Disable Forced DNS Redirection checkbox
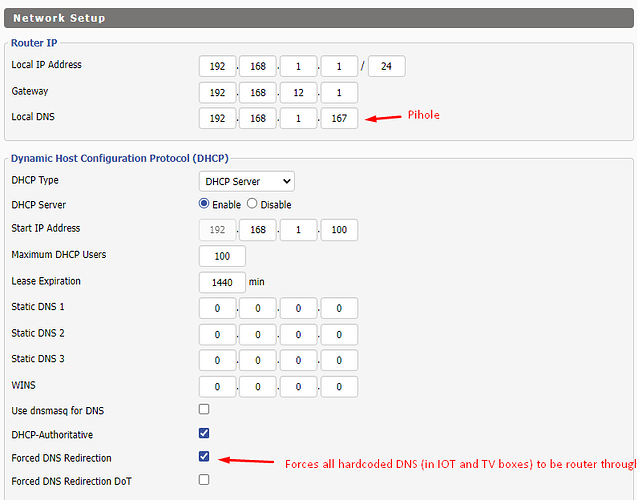637x500 pixels. tap(204, 457)
